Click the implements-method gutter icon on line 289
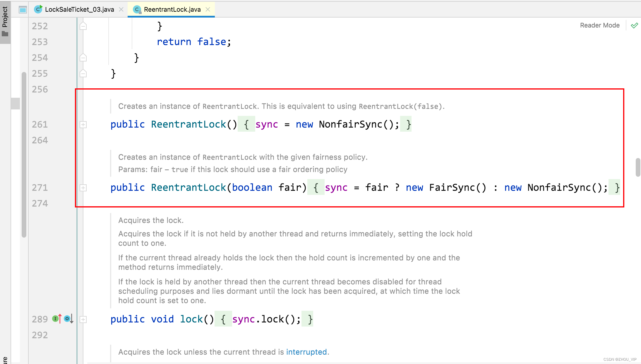 tap(57, 319)
